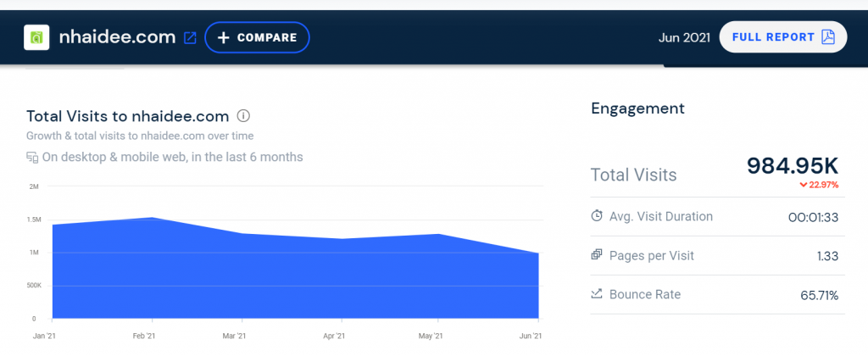This screenshot has height=356, width=868.
Task: Click the nhaidee.com site name header
Action: [x=117, y=37]
